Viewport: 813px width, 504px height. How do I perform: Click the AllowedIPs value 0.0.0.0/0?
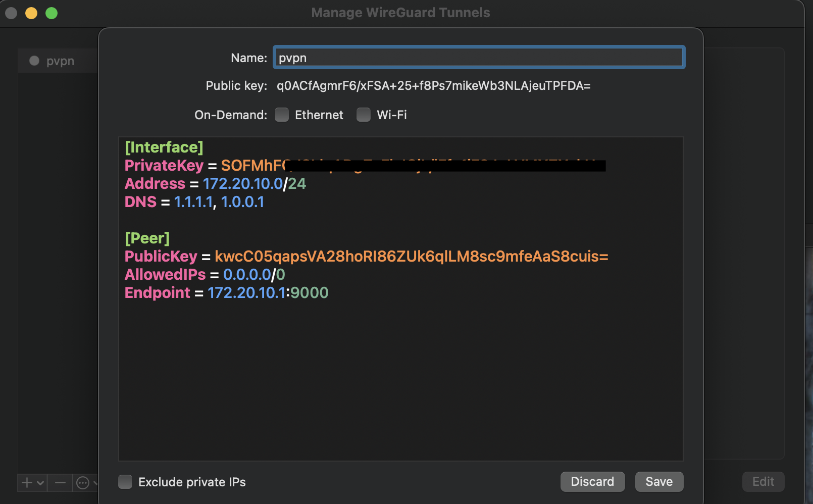pyautogui.click(x=253, y=274)
